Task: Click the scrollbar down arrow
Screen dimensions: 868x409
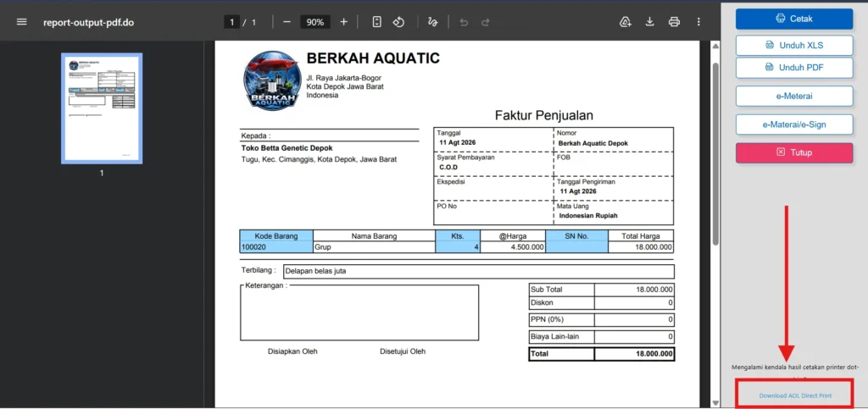Action: click(x=715, y=403)
